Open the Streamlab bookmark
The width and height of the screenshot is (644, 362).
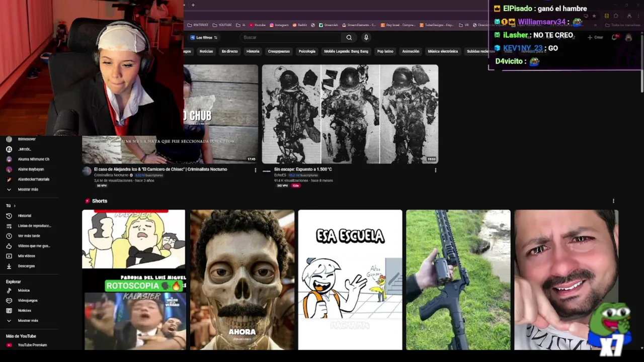pyautogui.click(x=329, y=25)
